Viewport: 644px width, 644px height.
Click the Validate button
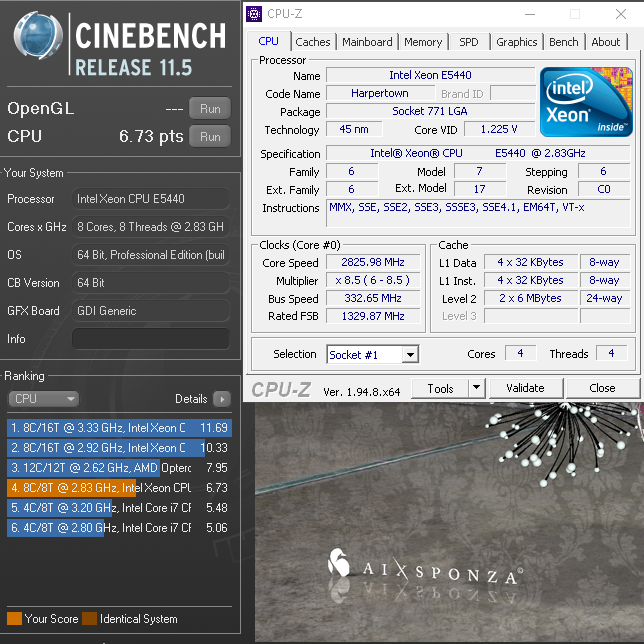[525, 388]
